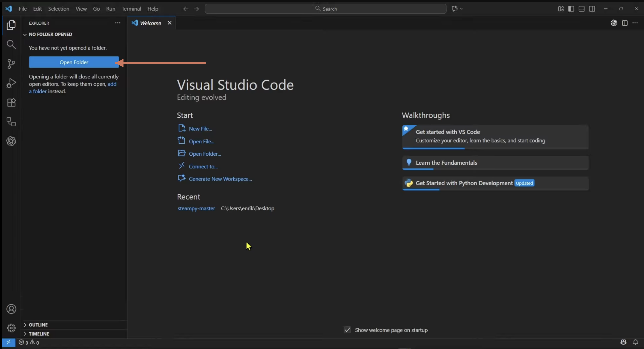Open the Help menu
Screen dimensions: 644x349
[x=153, y=9]
